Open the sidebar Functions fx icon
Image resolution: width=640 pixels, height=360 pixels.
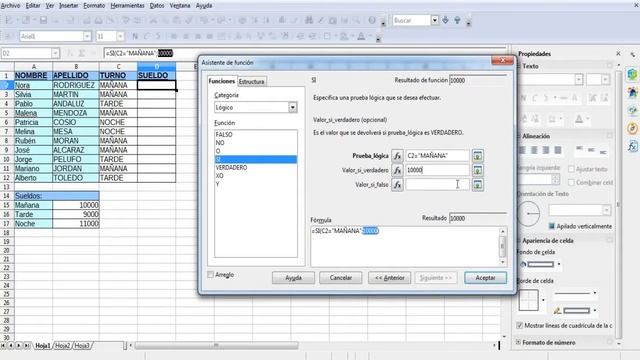point(632,146)
